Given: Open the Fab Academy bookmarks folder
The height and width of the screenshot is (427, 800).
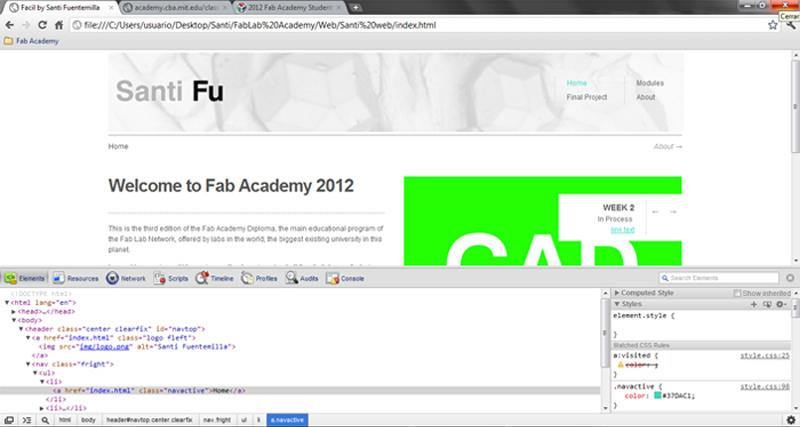Looking at the screenshot, I should click(x=31, y=41).
